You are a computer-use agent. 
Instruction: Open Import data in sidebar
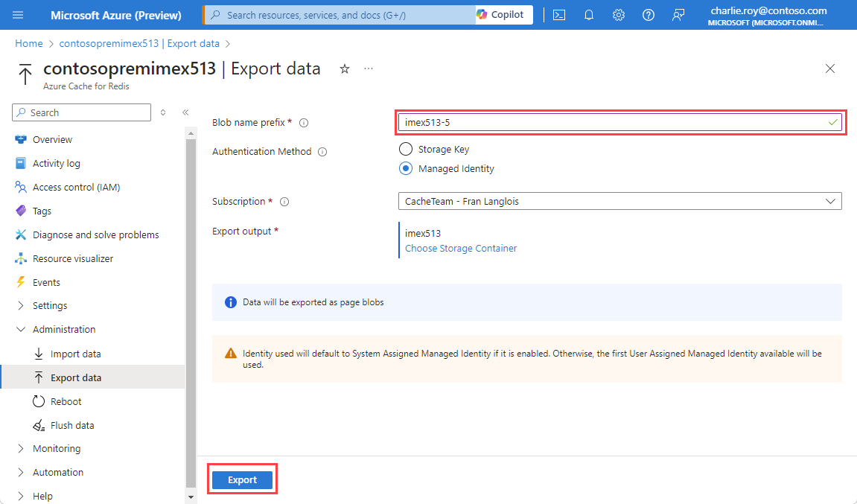[x=75, y=354]
